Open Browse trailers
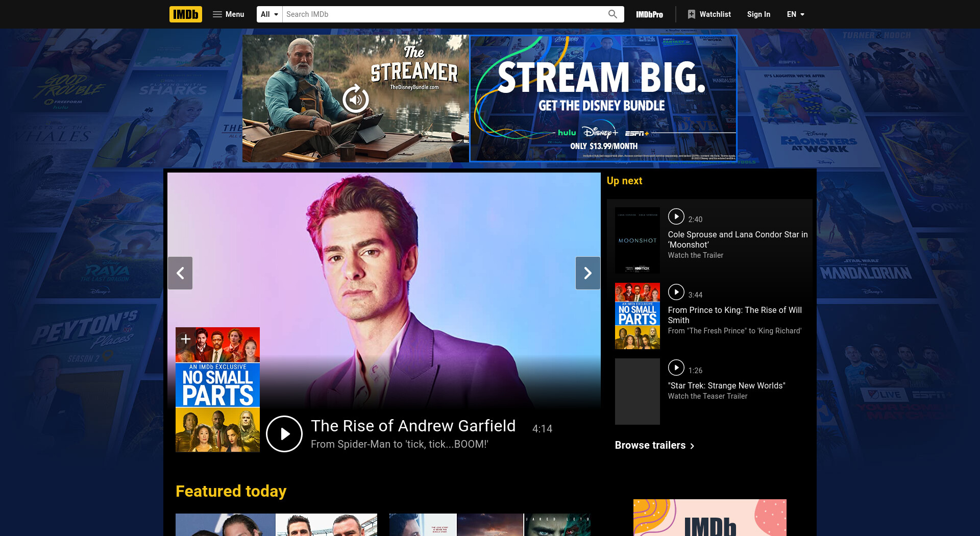Viewport: 980px width, 536px height. [x=655, y=445]
